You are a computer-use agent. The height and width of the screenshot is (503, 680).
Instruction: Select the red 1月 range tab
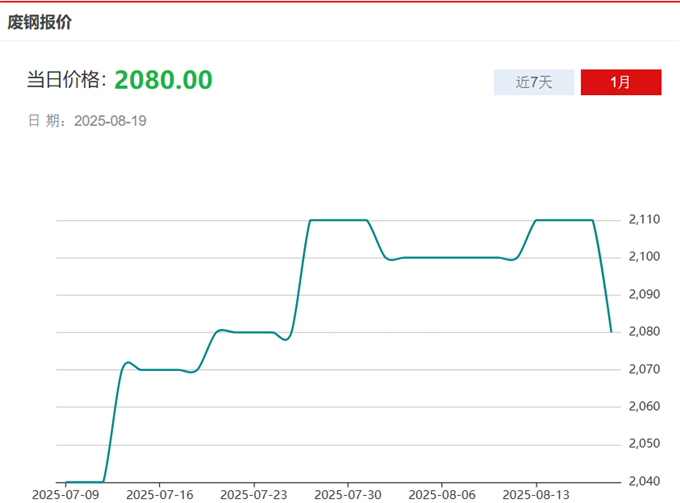click(x=620, y=82)
